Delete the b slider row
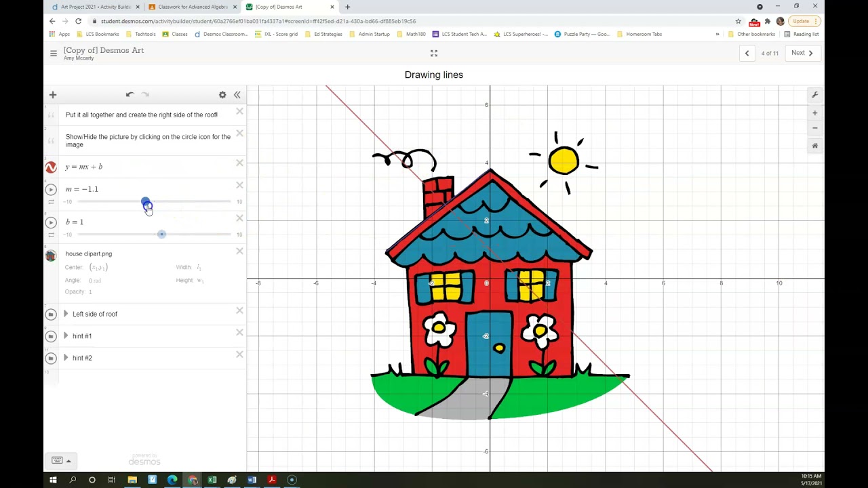 pos(239,218)
